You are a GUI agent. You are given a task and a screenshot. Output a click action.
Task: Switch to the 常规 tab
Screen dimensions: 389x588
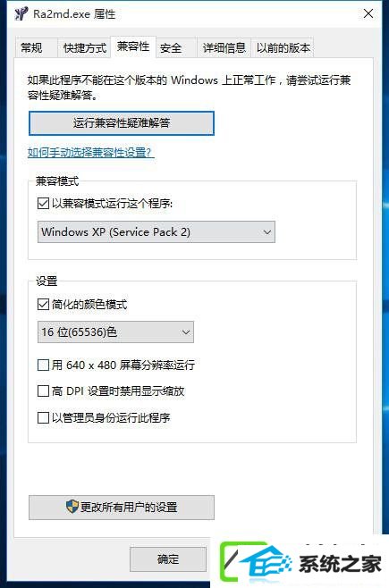(x=32, y=48)
